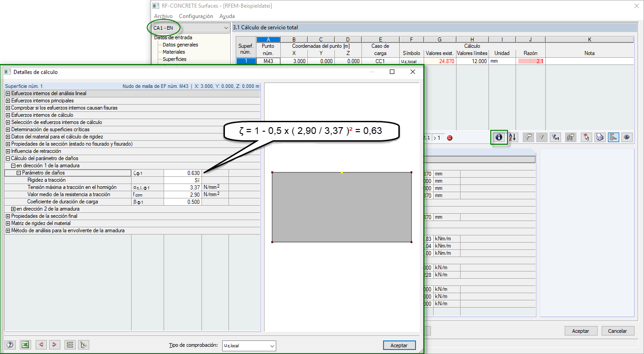Click Aceptar in Detalles de cálculo dialog

click(x=399, y=345)
